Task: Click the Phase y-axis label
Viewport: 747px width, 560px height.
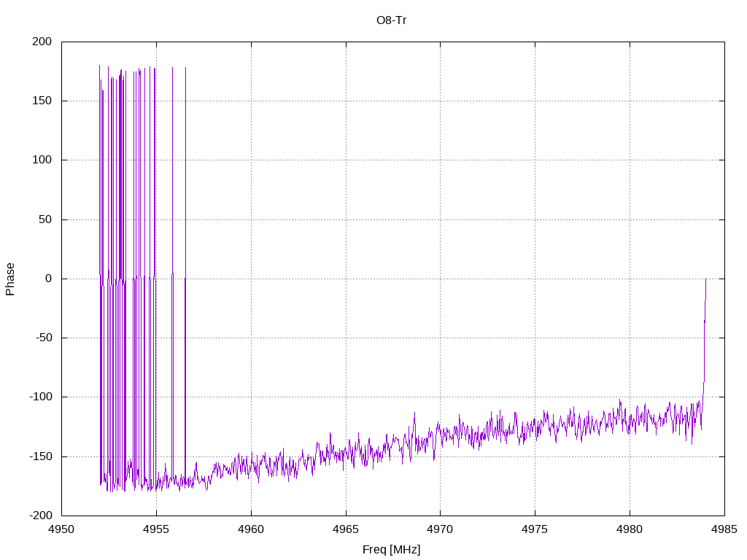Action: click(10, 279)
